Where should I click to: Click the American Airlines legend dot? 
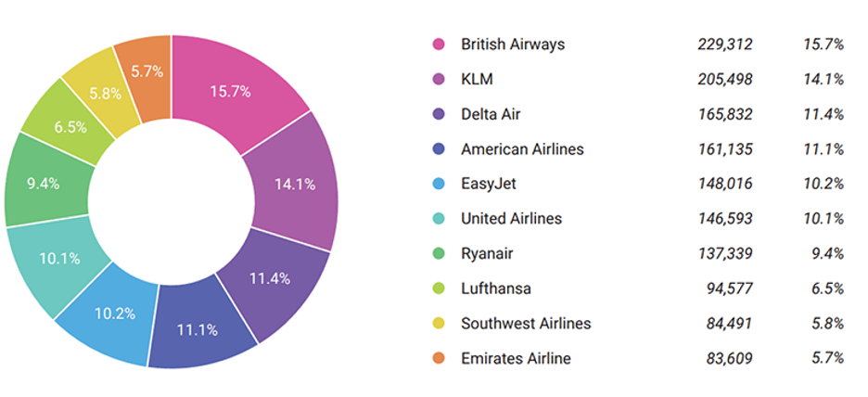point(439,149)
